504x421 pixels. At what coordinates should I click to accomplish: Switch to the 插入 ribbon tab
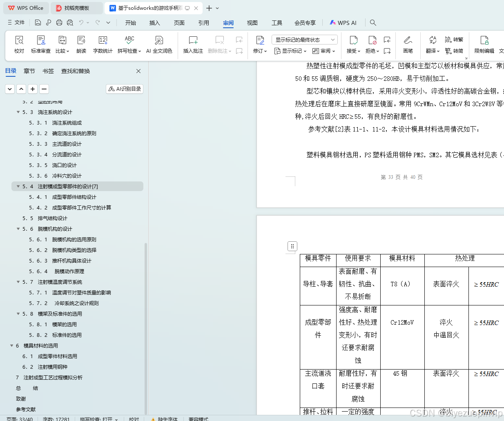click(155, 23)
